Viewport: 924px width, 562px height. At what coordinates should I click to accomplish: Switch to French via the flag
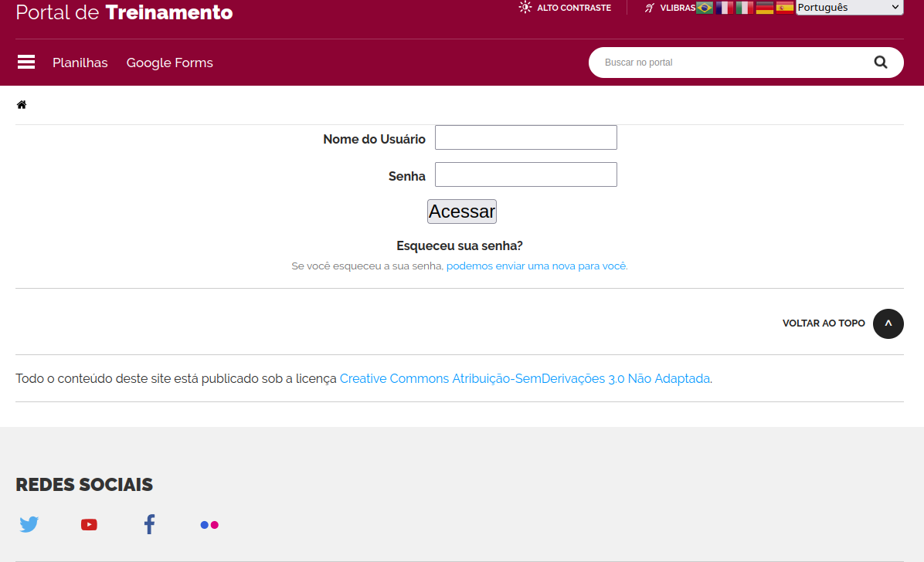(x=725, y=8)
